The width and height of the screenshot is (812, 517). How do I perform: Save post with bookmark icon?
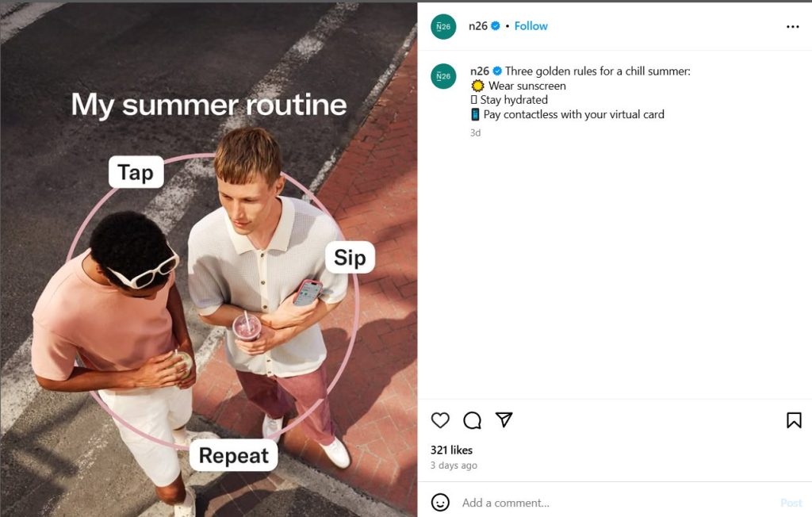click(794, 420)
